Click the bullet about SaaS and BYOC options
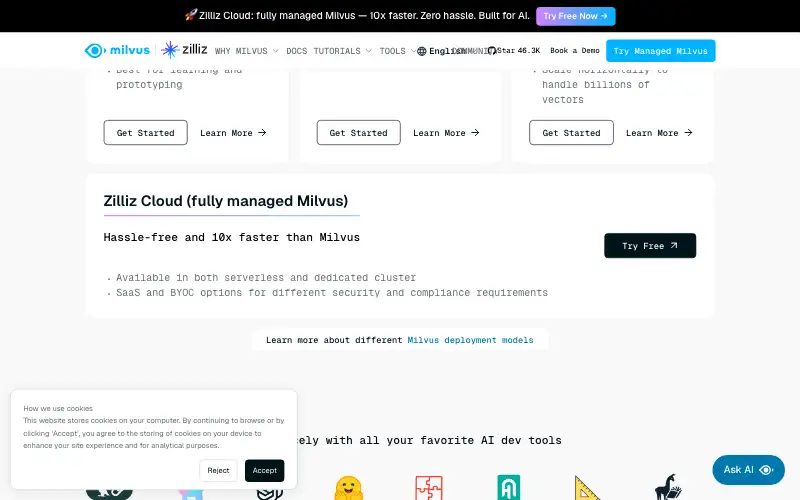Screen dimensions: 800x500 332,292
